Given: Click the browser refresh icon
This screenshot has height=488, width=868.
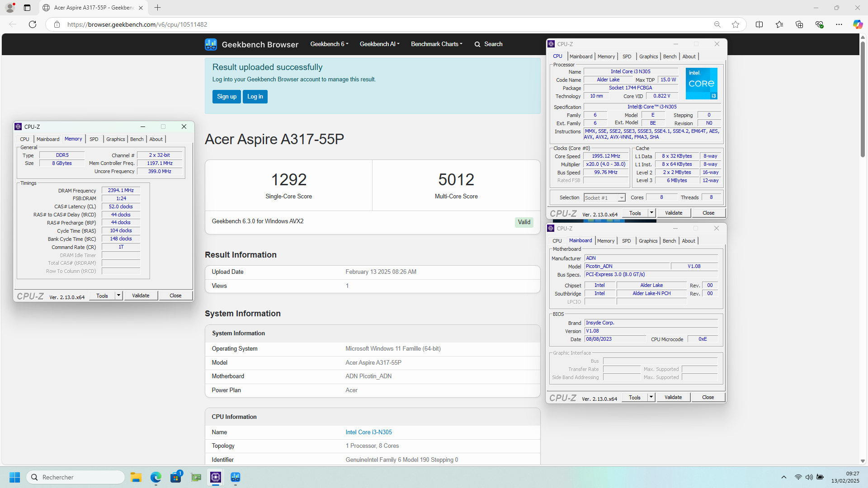Looking at the screenshot, I should (x=33, y=24).
